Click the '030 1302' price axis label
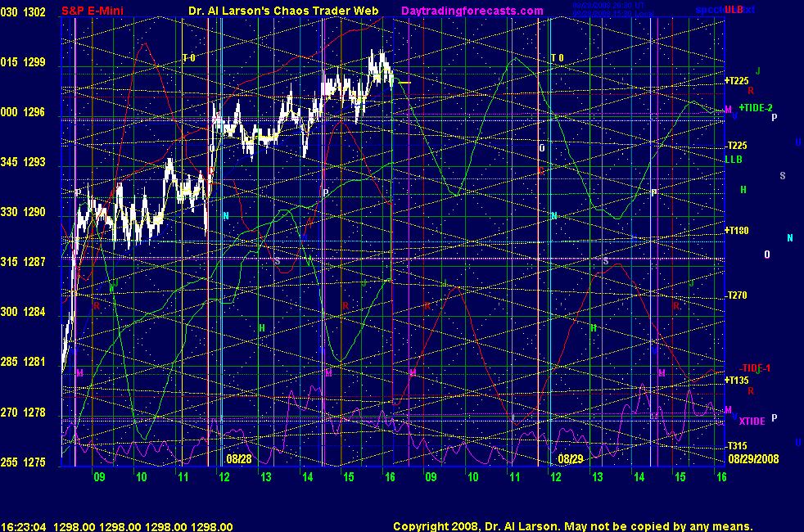This screenshot has height=532, width=804. point(23,11)
